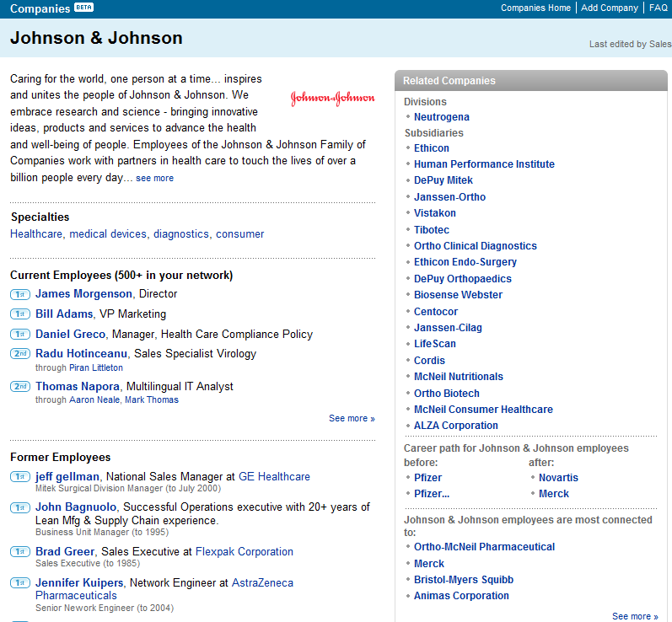The height and width of the screenshot is (622, 672).
Task: Open Janssen-Cilag subsidiary link
Action: 448,328
